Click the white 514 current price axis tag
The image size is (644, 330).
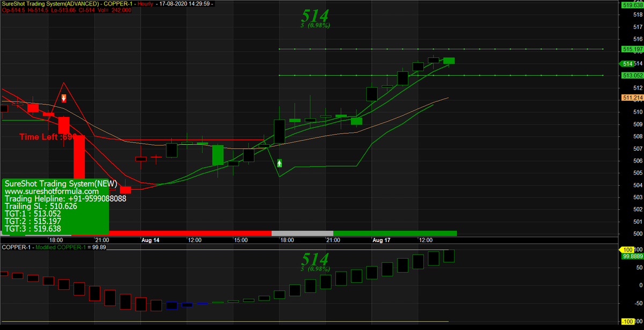coord(627,64)
